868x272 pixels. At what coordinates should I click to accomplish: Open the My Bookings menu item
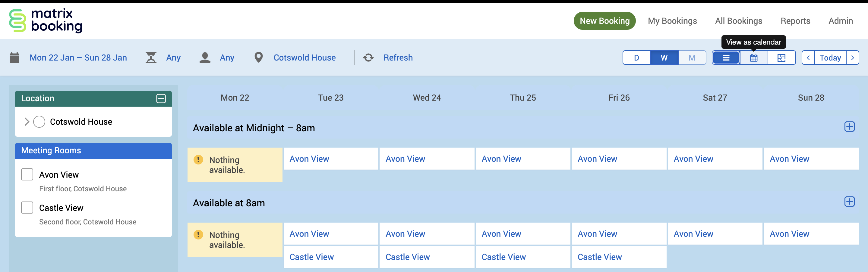[672, 21]
